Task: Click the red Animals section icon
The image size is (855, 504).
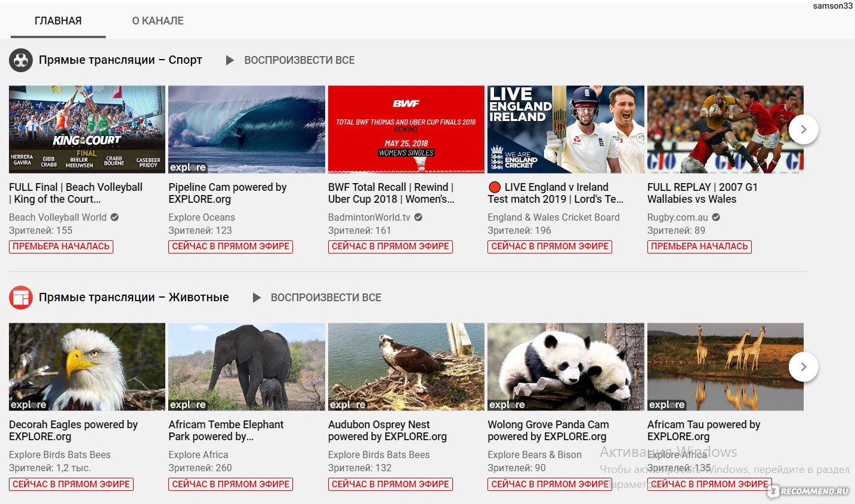Action: tap(21, 297)
